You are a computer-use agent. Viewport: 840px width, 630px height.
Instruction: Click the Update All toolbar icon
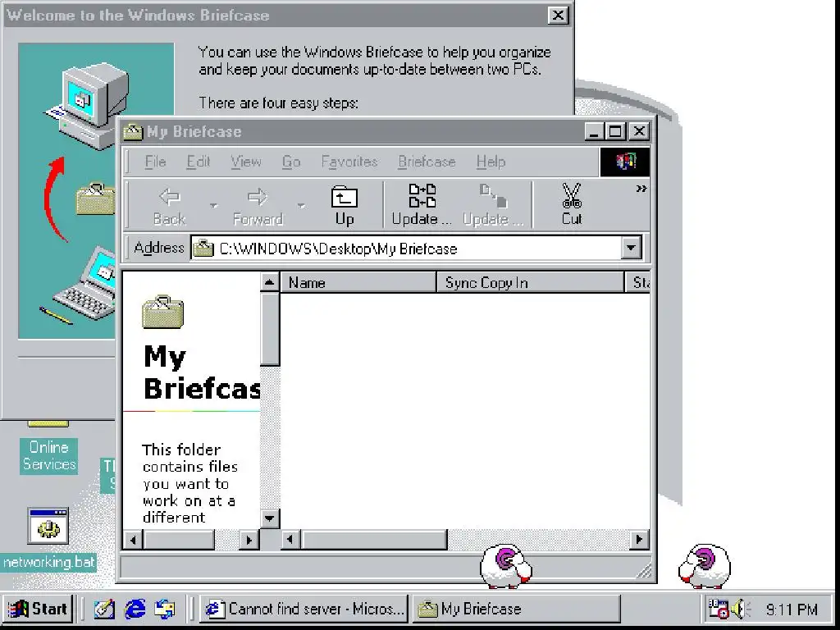(x=422, y=206)
